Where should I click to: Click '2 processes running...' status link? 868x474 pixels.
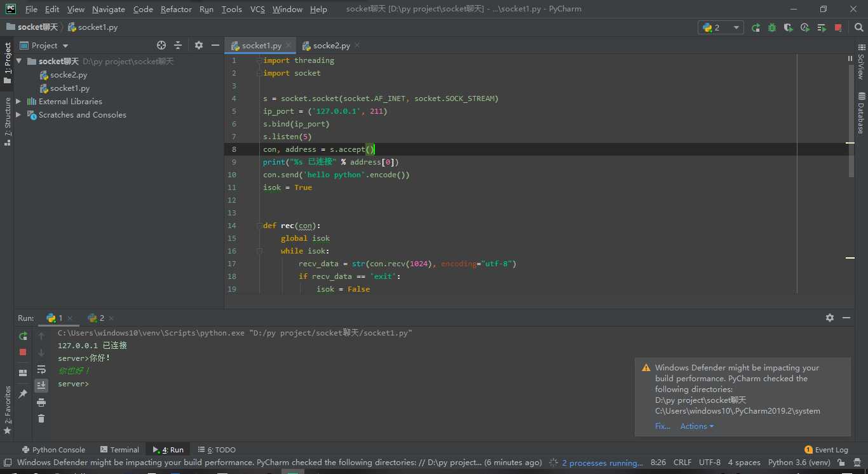coord(602,463)
